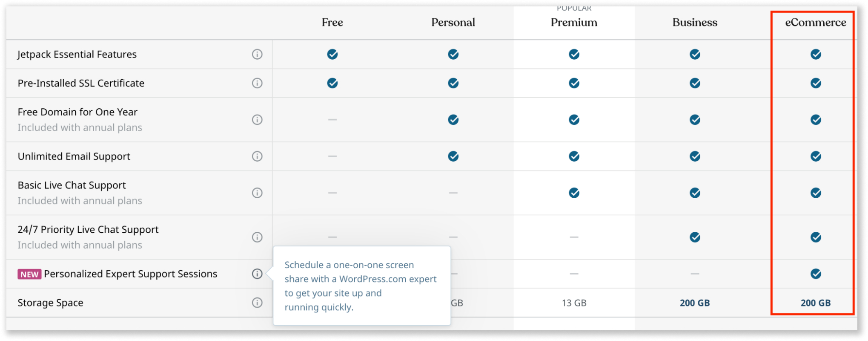
Task: Select the Premium plan column header
Action: coord(574,22)
